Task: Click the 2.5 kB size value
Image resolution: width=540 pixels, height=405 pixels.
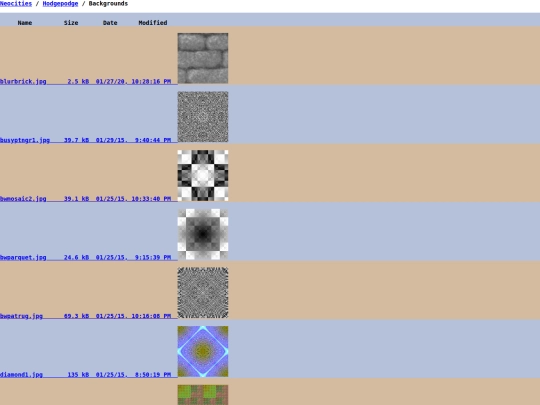Action: (x=78, y=82)
